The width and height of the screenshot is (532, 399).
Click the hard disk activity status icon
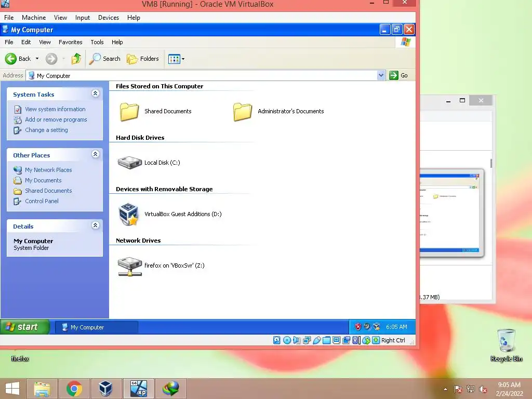[x=277, y=340]
